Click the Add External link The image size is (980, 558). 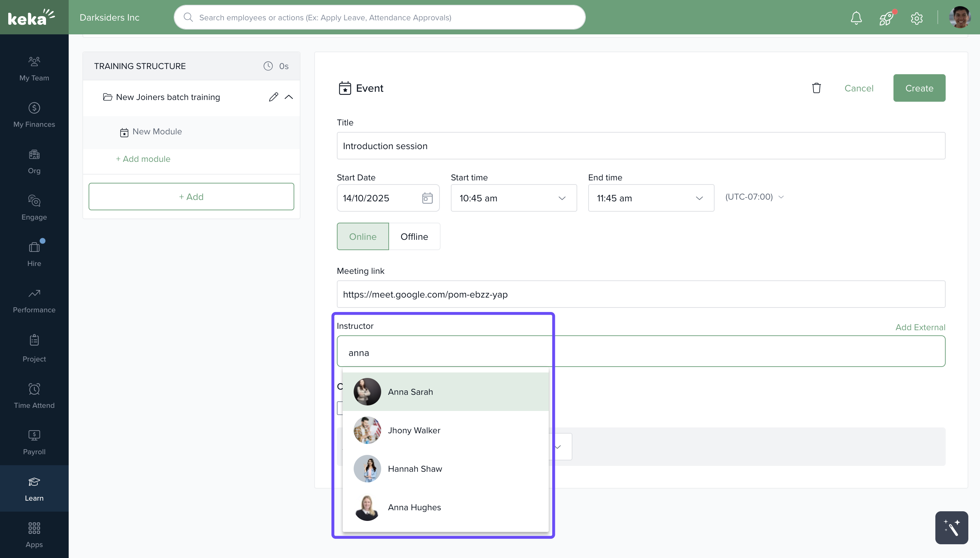920,327
